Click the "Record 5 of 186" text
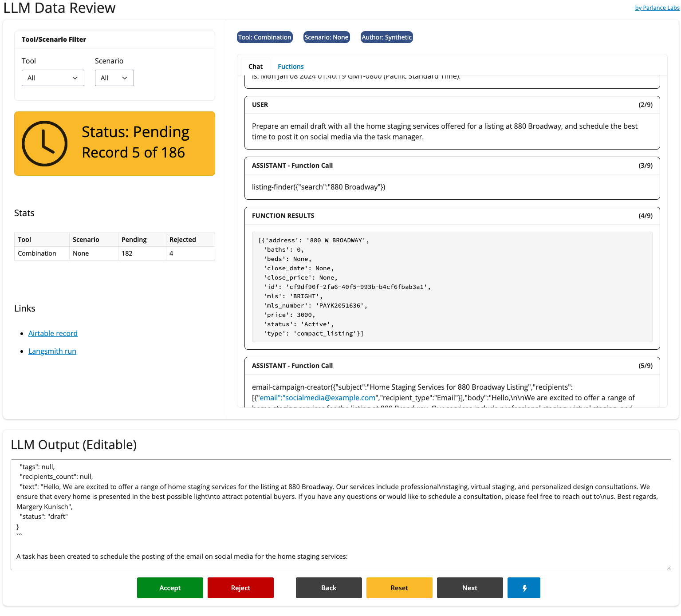This screenshot has width=681, height=616. pyautogui.click(x=134, y=153)
